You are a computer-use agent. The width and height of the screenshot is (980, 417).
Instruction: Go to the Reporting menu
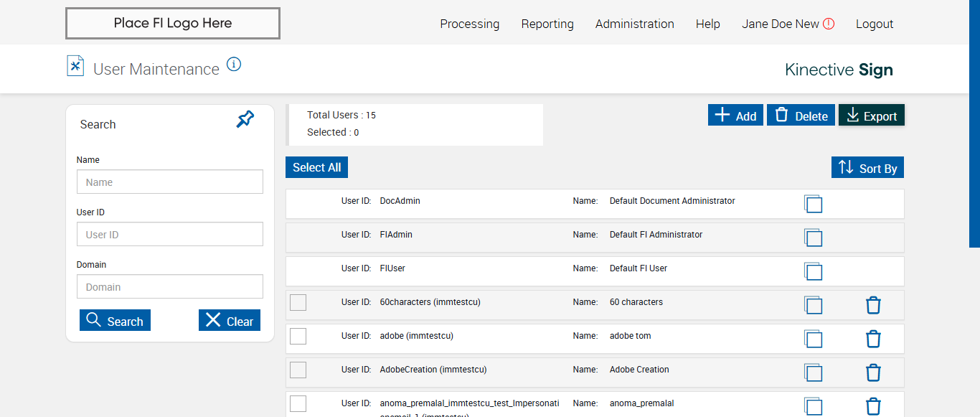547,24
